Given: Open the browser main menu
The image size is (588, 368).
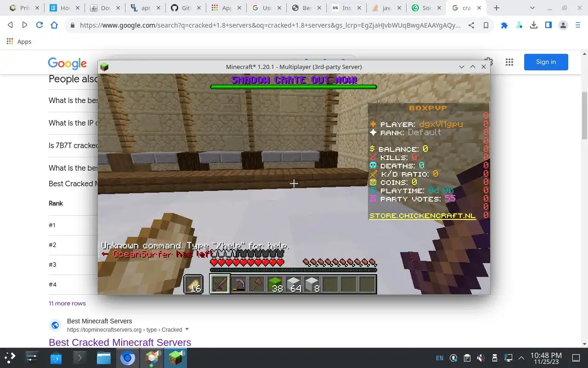Looking at the screenshot, I should 578,25.
